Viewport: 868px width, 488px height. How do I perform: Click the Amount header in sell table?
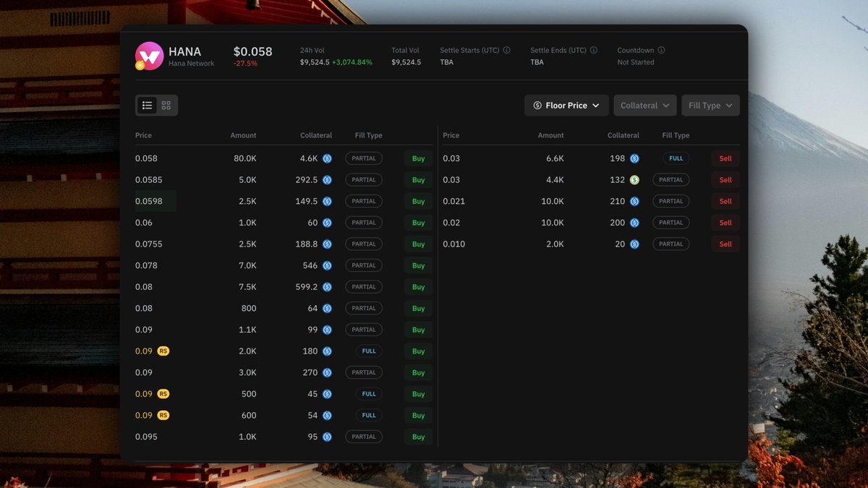(x=550, y=135)
